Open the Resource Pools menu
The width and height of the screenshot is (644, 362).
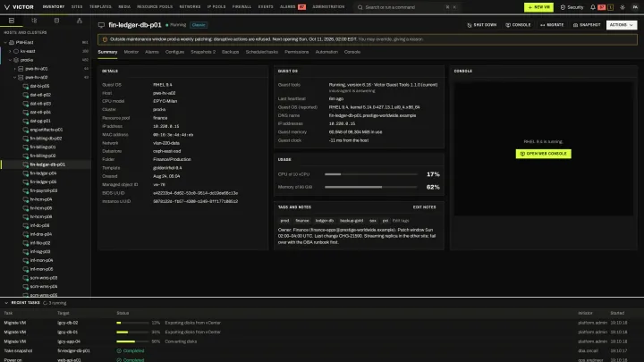[155, 7]
